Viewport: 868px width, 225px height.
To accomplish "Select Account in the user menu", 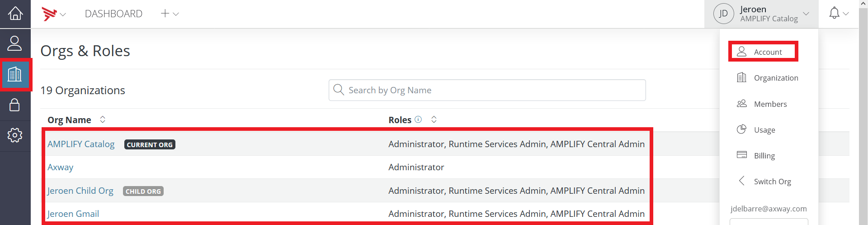I will [x=763, y=52].
